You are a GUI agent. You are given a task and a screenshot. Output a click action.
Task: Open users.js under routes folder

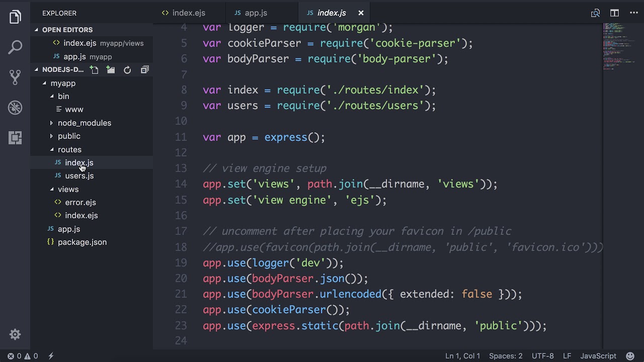click(79, 175)
